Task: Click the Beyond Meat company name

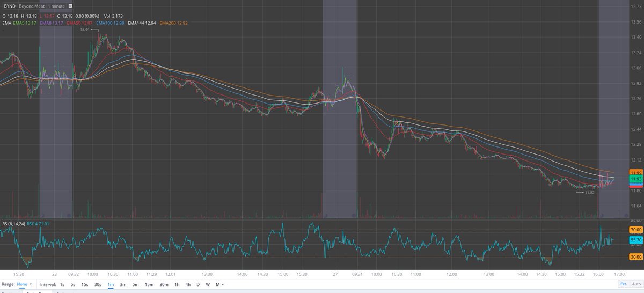Action: click(x=32, y=6)
